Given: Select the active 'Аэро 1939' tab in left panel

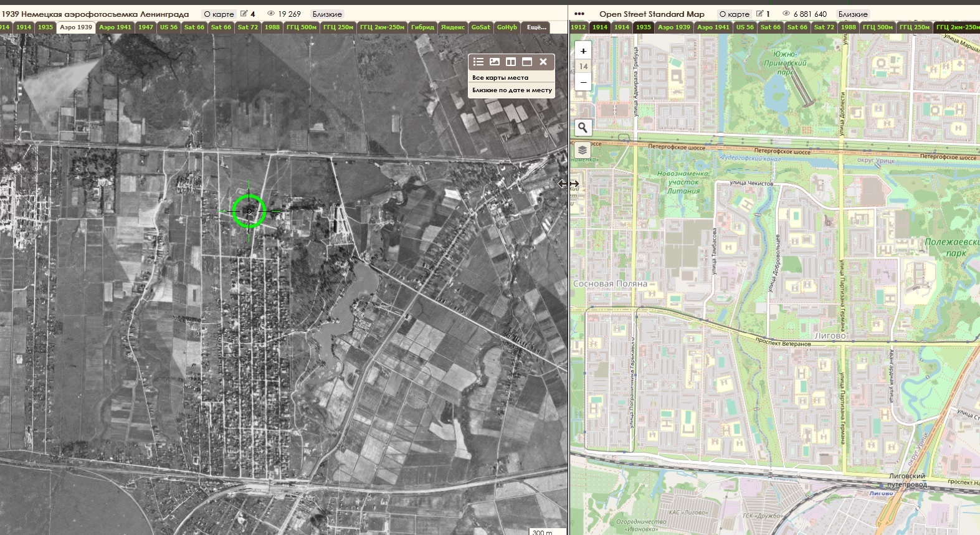Looking at the screenshot, I should coord(76,27).
